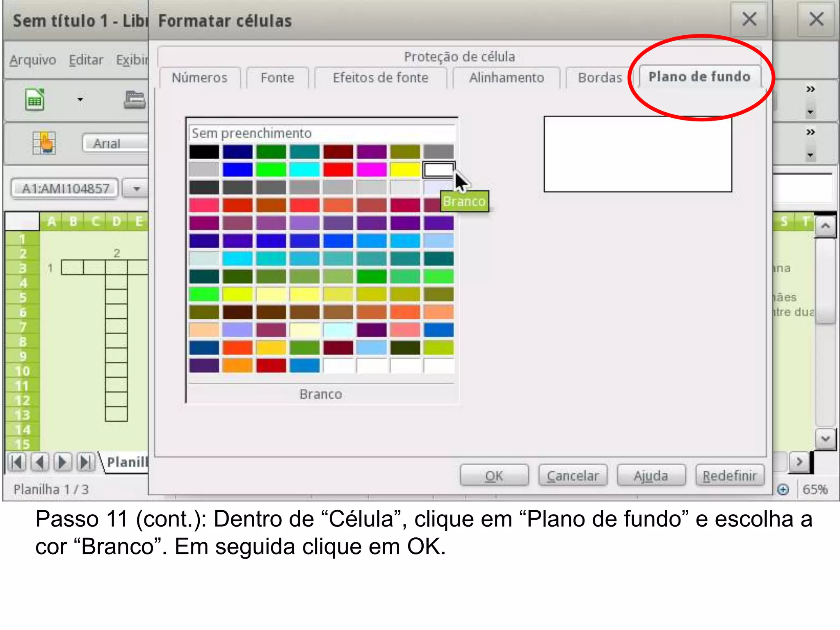Click the Ajuda button
840x630 pixels.
pyautogui.click(x=651, y=476)
